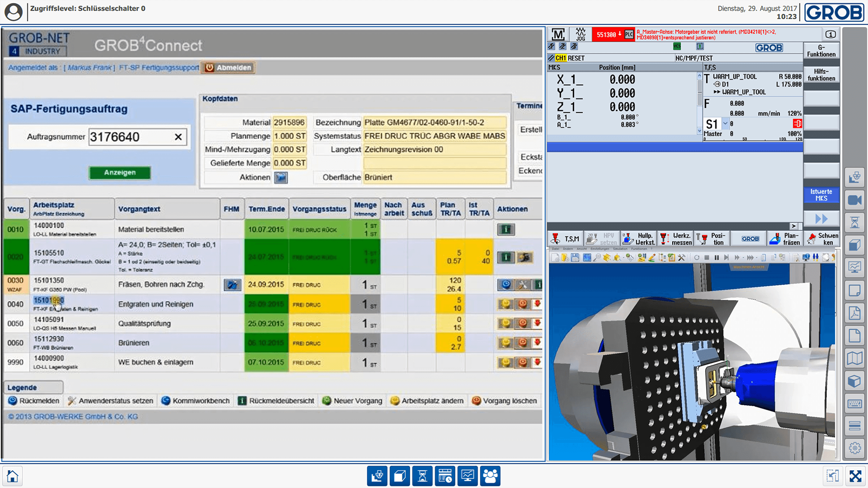Click the Home icon in bottom bar
Screen dimensions: 868x488
[x=13, y=476]
